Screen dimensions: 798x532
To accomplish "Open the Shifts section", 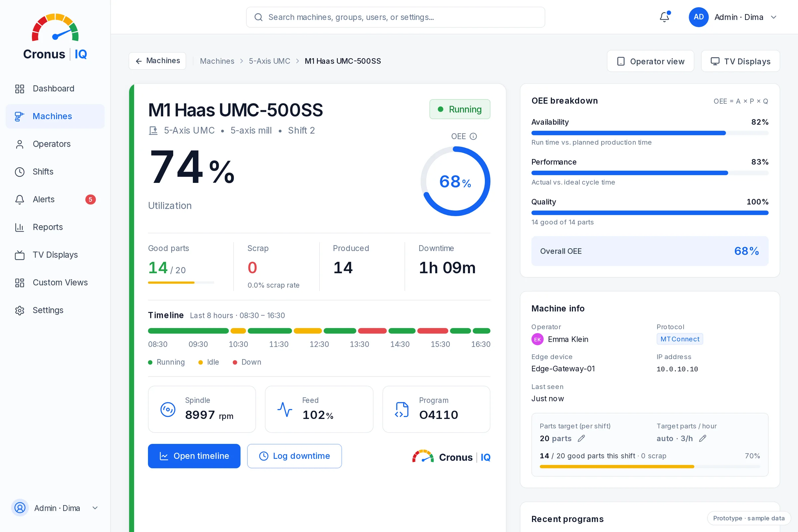I will pyautogui.click(x=55, y=172).
